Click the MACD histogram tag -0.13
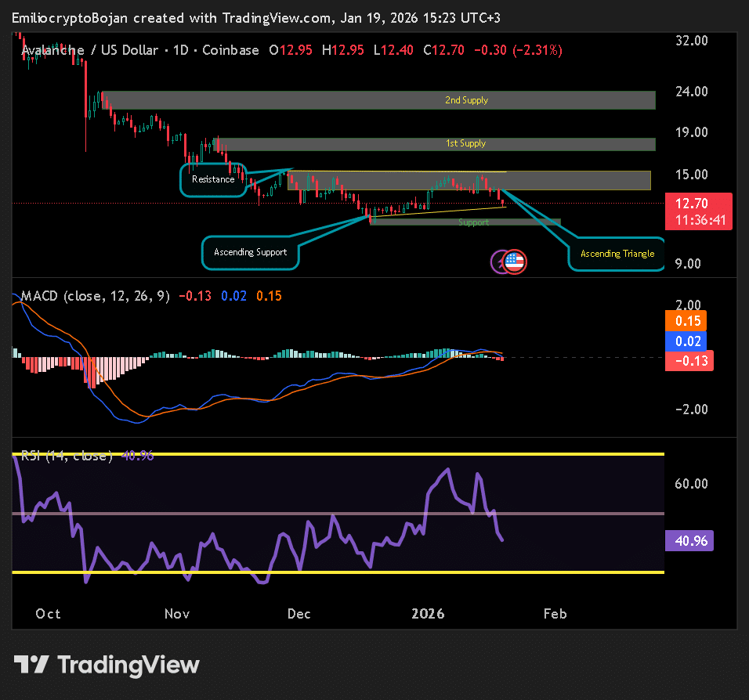The image size is (749, 700). point(689,361)
